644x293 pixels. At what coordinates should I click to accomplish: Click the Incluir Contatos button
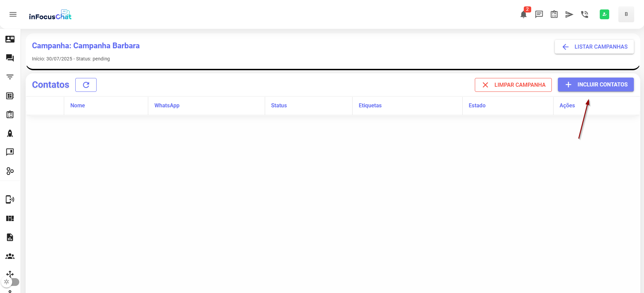point(595,85)
